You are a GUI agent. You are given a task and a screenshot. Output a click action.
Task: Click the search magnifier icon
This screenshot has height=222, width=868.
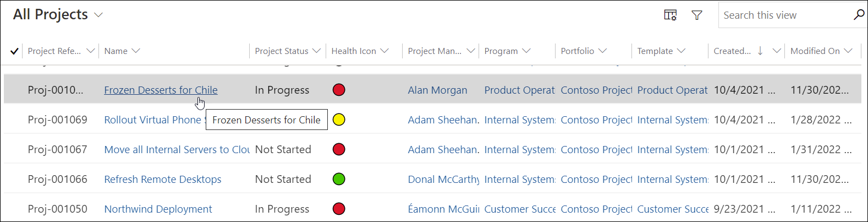tap(858, 15)
